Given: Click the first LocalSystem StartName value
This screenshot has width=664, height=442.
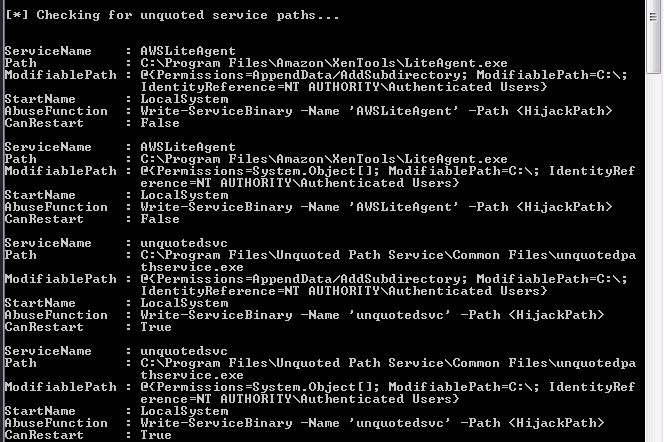Looking at the screenshot, I should pyautogui.click(x=184, y=99).
